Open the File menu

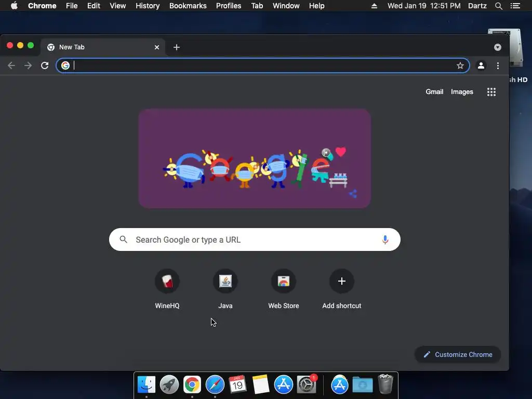[72, 6]
